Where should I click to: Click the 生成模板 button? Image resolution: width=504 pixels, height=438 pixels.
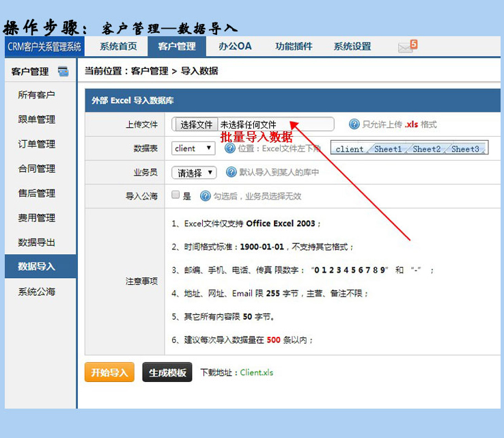click(x=167, y=372)
